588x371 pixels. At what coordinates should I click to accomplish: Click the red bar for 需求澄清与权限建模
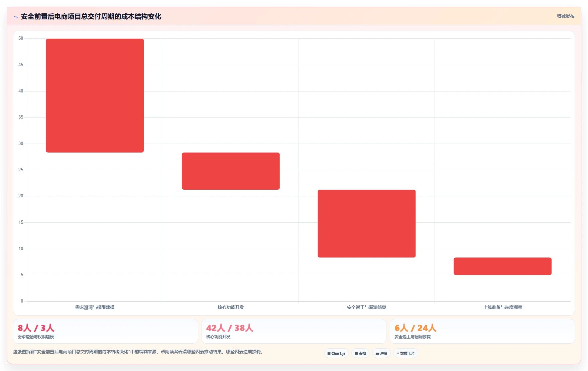point(95,96)
